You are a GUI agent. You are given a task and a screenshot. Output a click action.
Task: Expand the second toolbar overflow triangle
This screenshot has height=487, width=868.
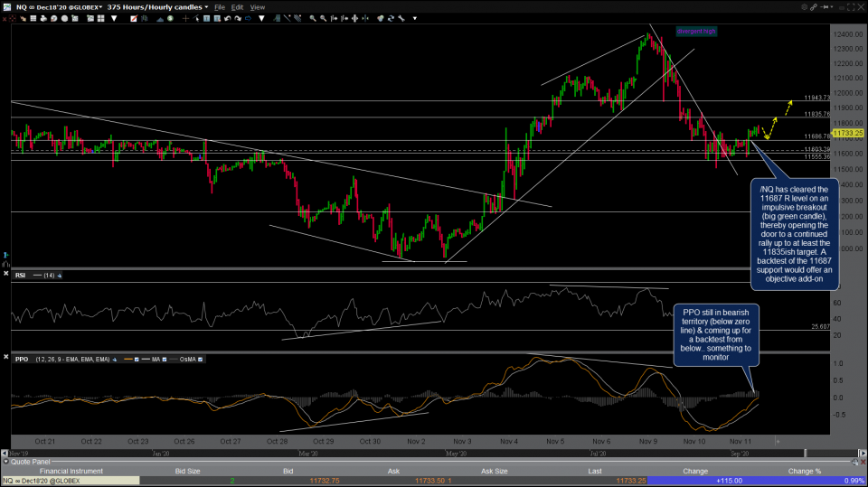pos(261,18)
